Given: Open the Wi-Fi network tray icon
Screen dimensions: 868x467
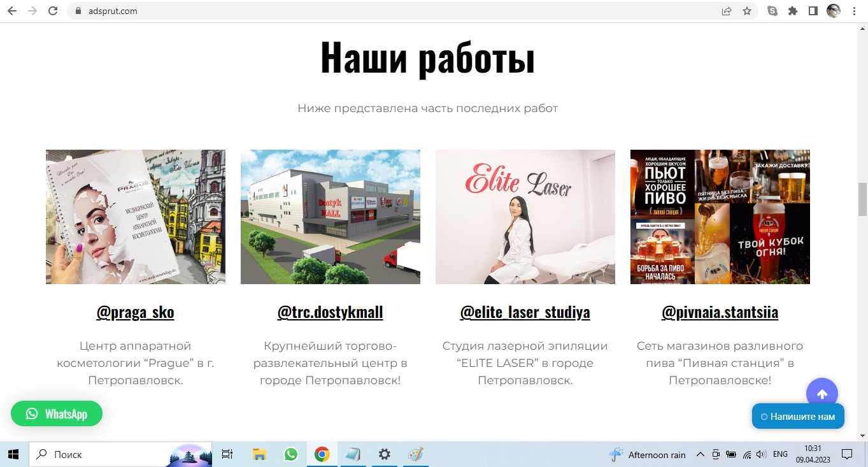Looking at the screenshot, I should coord(747,454).
